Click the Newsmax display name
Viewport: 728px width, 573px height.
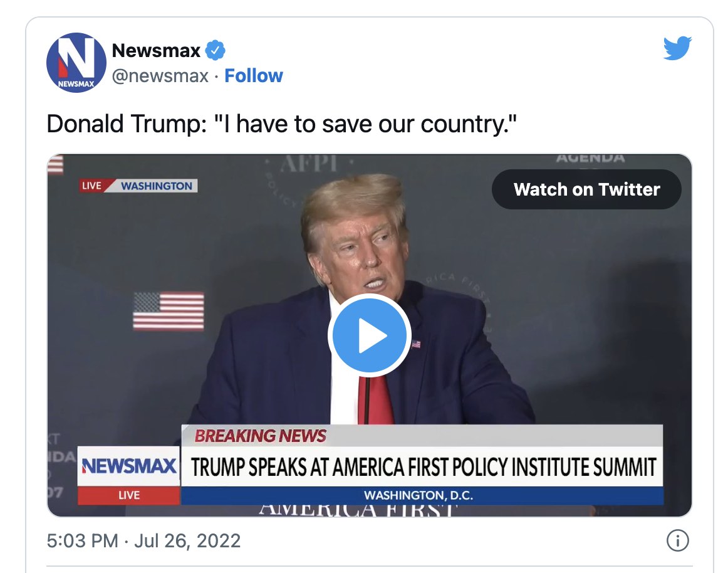156,50
